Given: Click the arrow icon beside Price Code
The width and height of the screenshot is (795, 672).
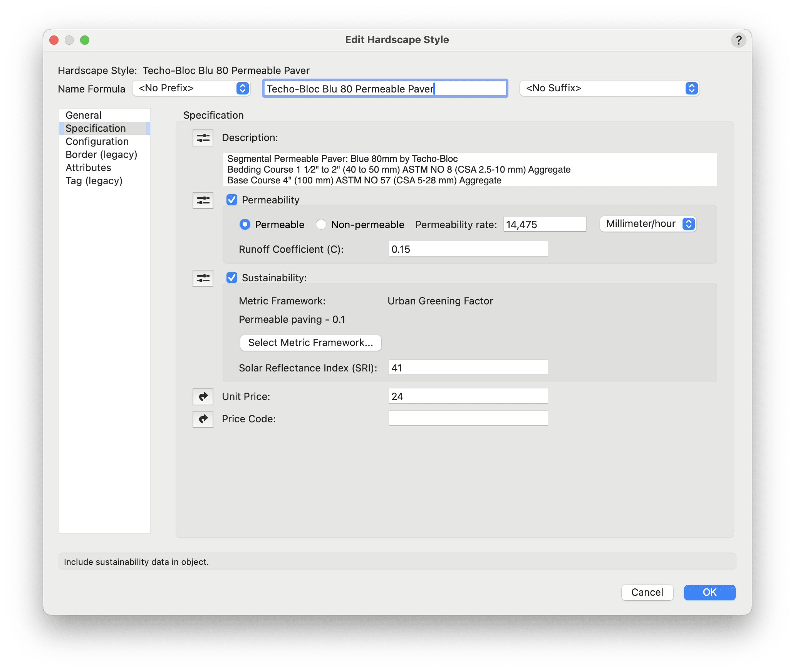Looking at the screenshot, I should pos(203,419).
